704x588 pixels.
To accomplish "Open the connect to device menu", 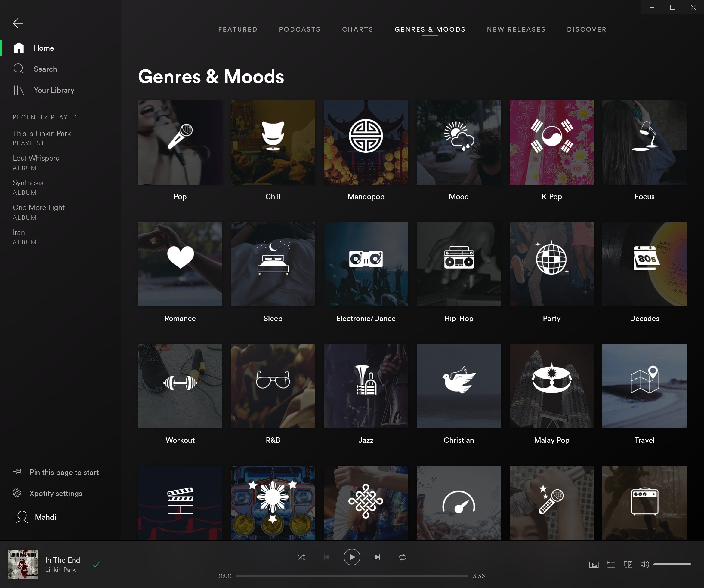I will pyautogui.click(x=628, y=565).
